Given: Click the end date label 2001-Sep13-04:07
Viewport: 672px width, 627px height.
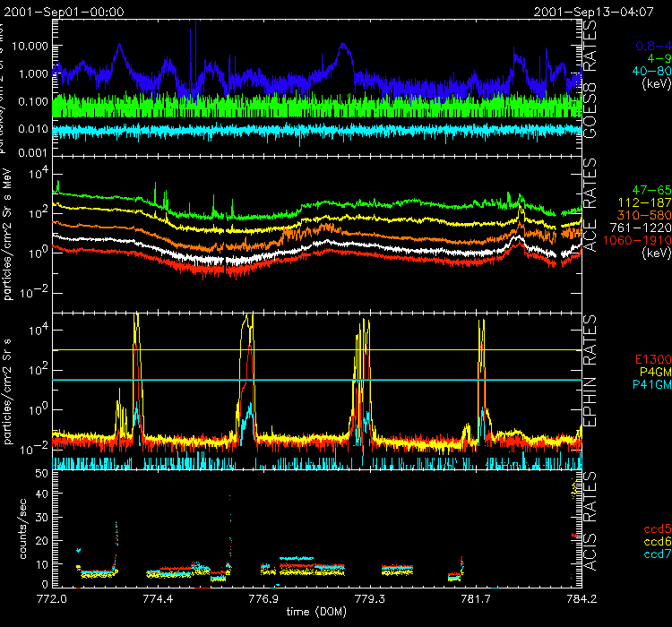Looking at the screenshot, I should click(600, 12).
